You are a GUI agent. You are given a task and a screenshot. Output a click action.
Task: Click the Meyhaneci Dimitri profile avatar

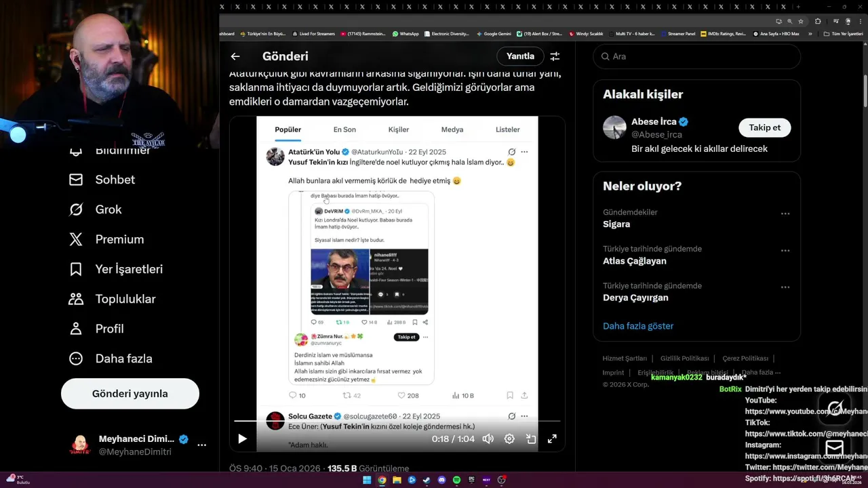point(80,445)
